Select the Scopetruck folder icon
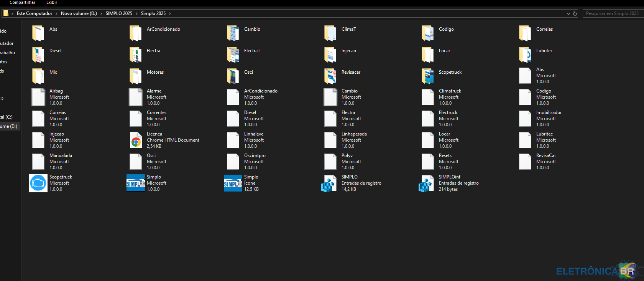644x281 pixels. pyautogui.click(x=427, y=76)
